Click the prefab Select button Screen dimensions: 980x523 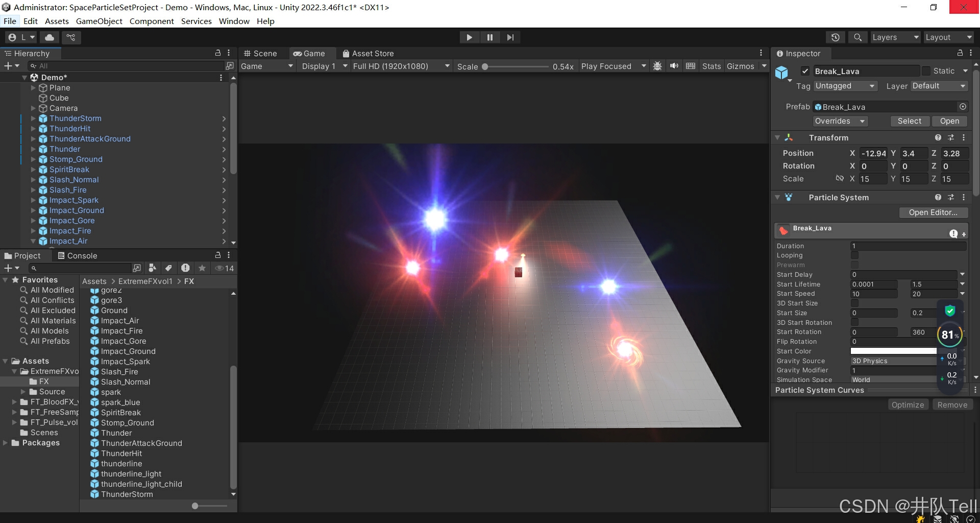click(910, 121)
